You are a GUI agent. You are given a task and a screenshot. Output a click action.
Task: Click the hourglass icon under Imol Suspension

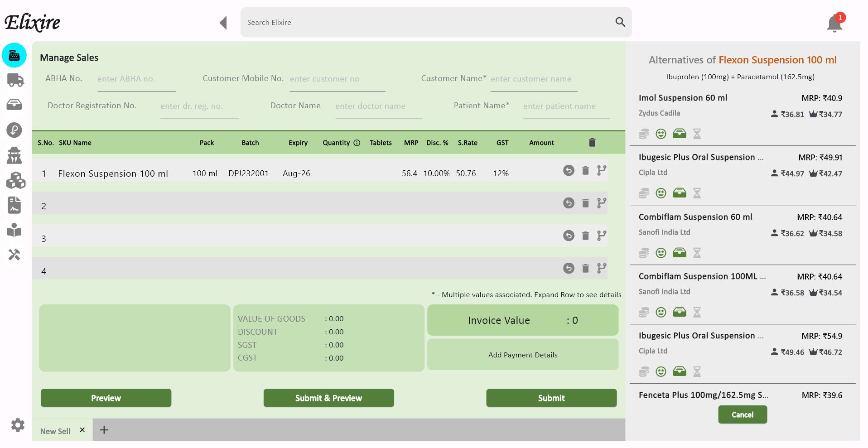click(697, 134)
